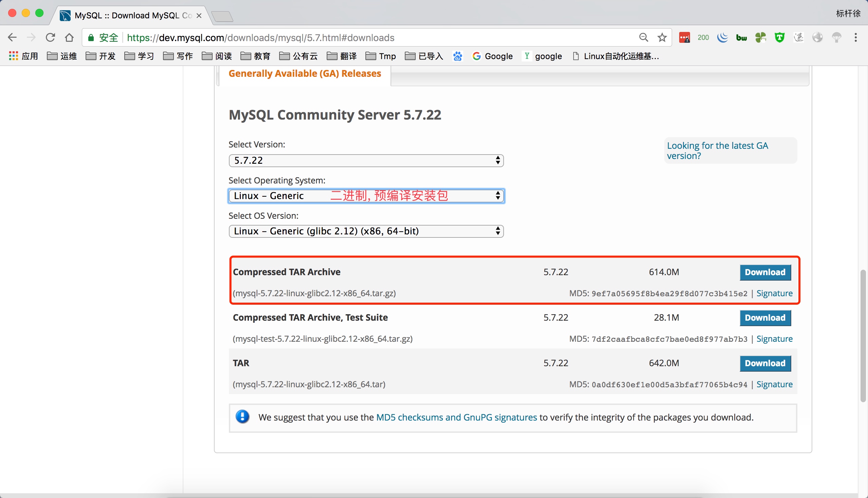Open the 翻译 bookmark folder
Image resolution: width=868 pixels, height=498 pixels.
point(342,56)
